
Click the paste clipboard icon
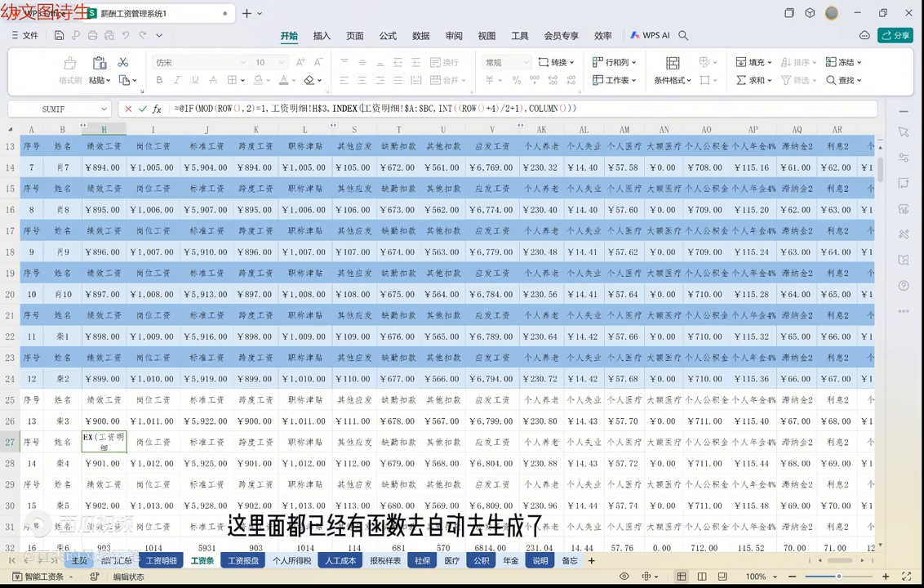[100, 64]
